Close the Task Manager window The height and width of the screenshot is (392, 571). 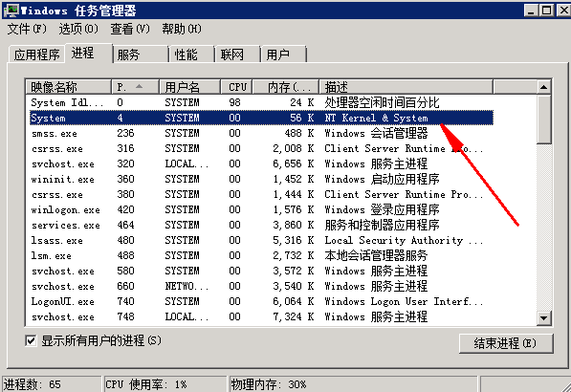(x=563, y=11)
